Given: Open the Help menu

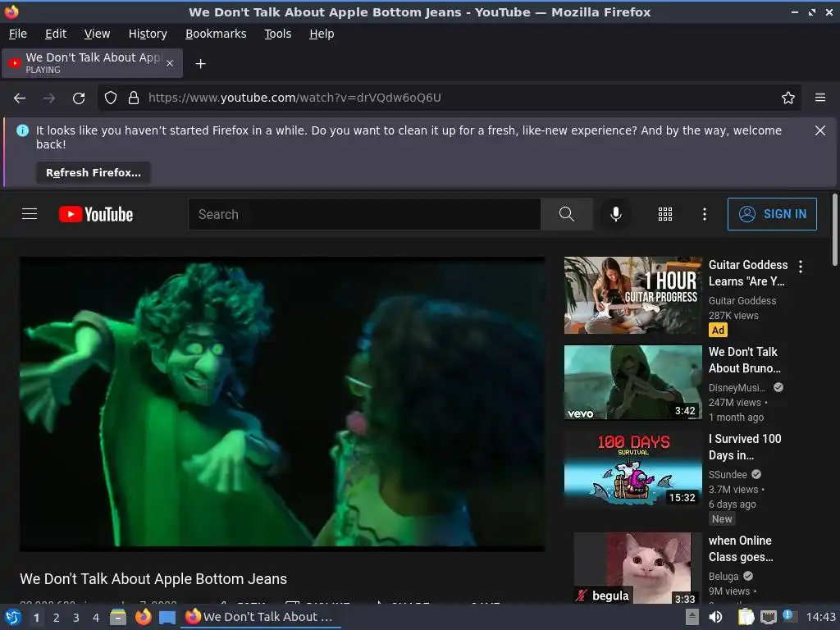Looking at the screenshot, I should pyautogui.click(x=322, y=34).
